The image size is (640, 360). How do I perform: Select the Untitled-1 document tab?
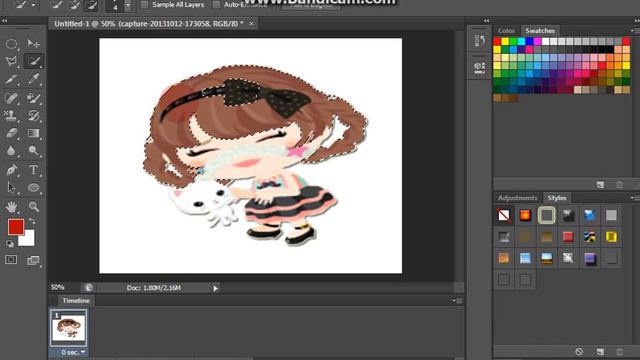pyautogui.click(x=149, y=24)
